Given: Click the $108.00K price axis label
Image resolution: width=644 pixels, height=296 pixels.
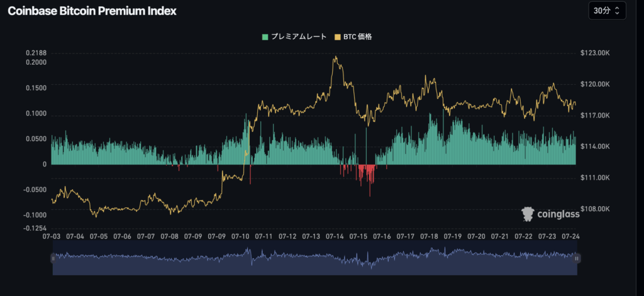Looking at the screenshot, I should pos(594,209).
